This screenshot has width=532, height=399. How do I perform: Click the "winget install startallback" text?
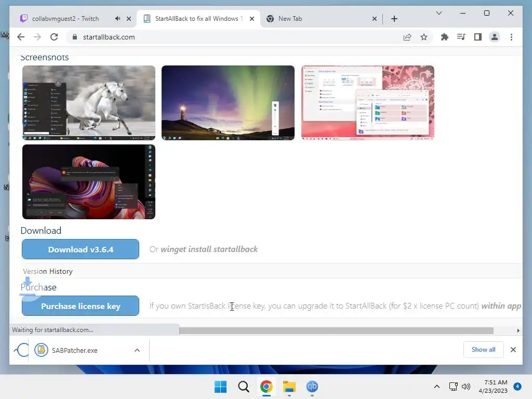point(209,249)
